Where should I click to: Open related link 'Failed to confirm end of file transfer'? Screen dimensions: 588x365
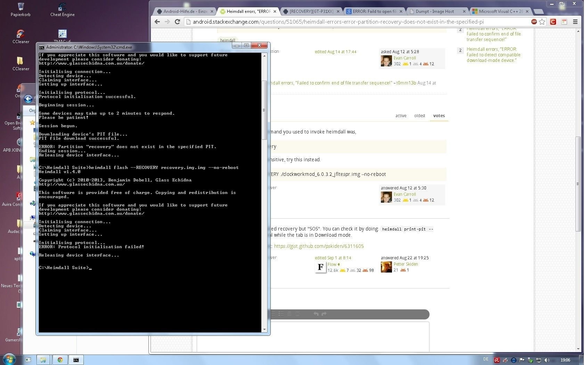click(x=493, y=34)
